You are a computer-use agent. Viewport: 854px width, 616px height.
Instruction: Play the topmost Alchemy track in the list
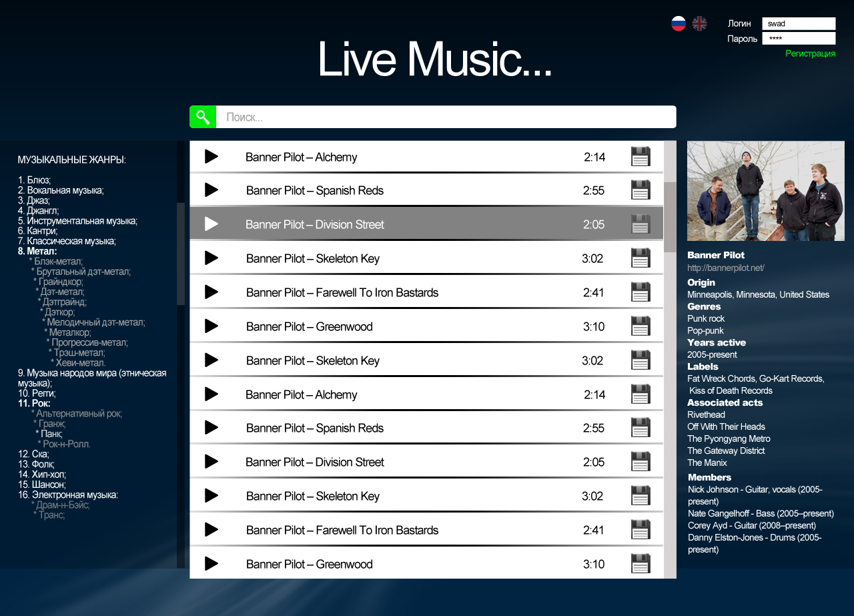(211, 157)
